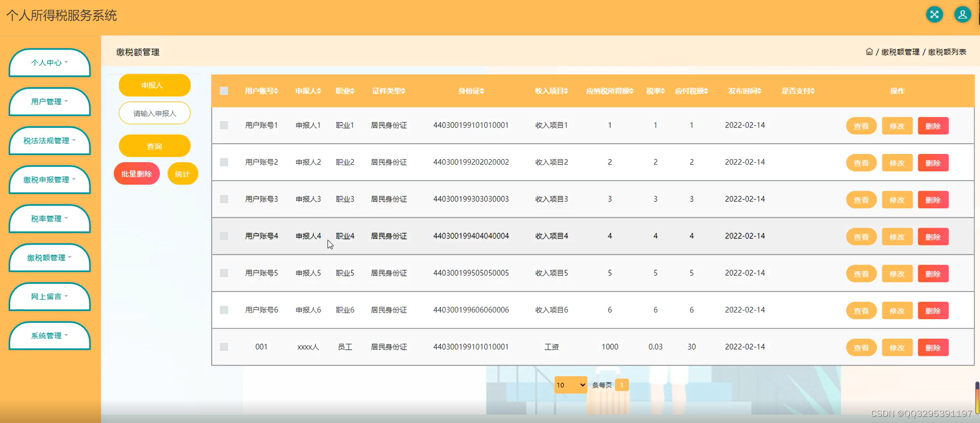Delete the 用户账号4 row

[x=933, y=237]
